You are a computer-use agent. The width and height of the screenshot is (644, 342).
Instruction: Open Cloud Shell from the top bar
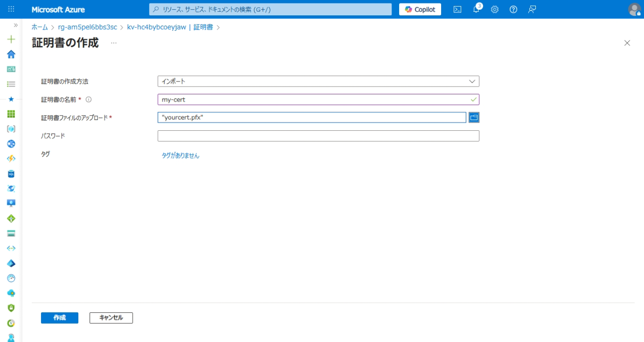click(x=458, y=9)
